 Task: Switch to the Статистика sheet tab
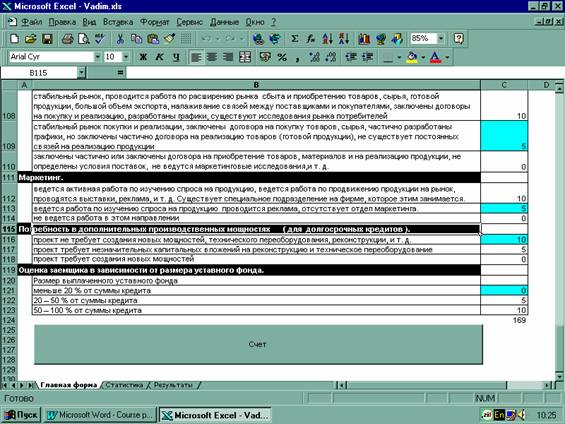124,385
